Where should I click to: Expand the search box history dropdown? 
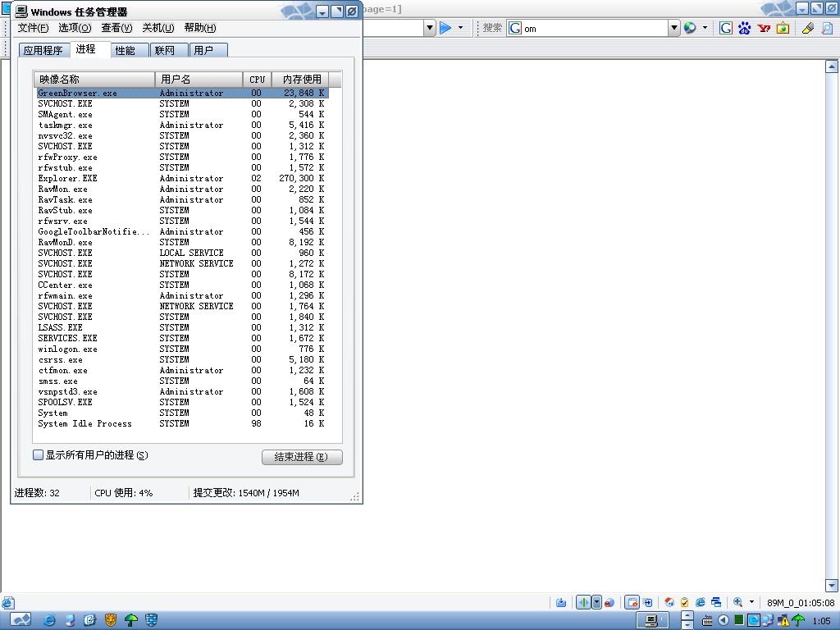point(674,28)
